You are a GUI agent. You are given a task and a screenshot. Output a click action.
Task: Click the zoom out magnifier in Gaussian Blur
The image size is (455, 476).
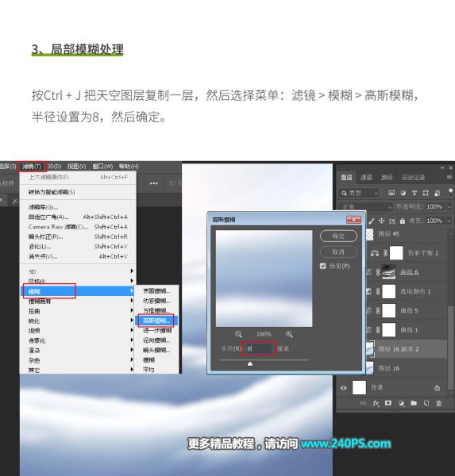[x=238, y=334]
